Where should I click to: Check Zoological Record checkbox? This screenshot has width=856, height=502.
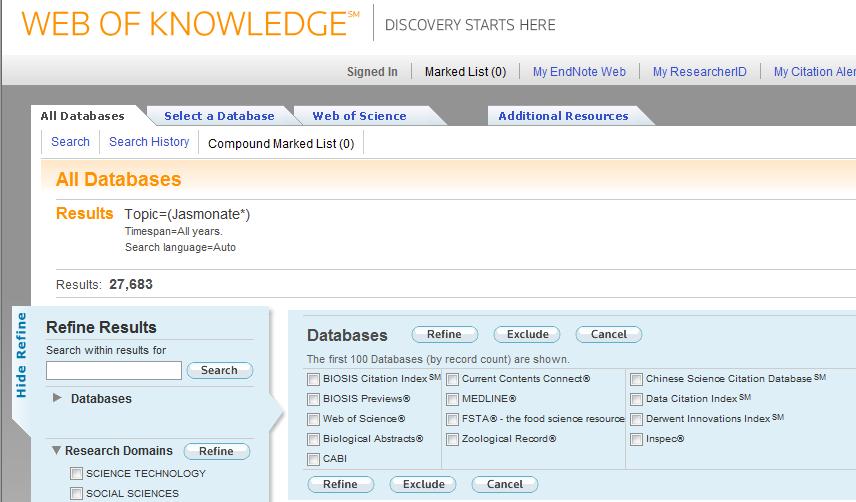tap(453, 439)
